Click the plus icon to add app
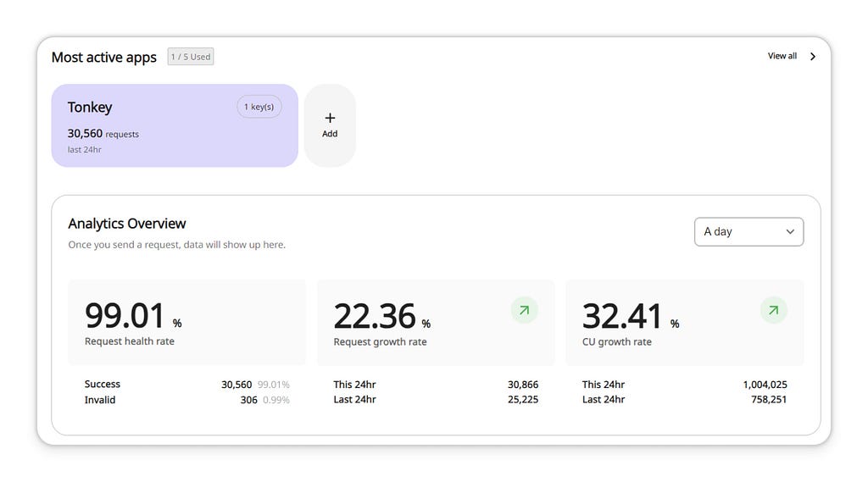Screen dimensions: 868x482 click(330, 118)
